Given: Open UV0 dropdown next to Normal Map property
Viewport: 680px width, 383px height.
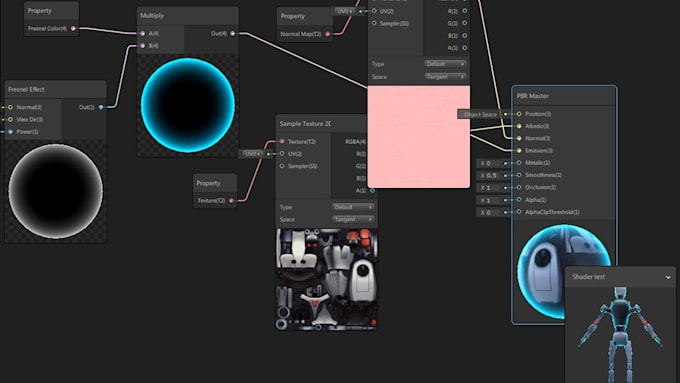Looking at the screenshot, I should coord(344,11).
